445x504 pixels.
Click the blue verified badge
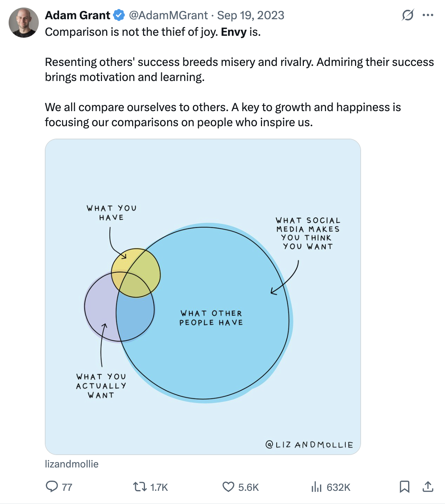[119, 15]
